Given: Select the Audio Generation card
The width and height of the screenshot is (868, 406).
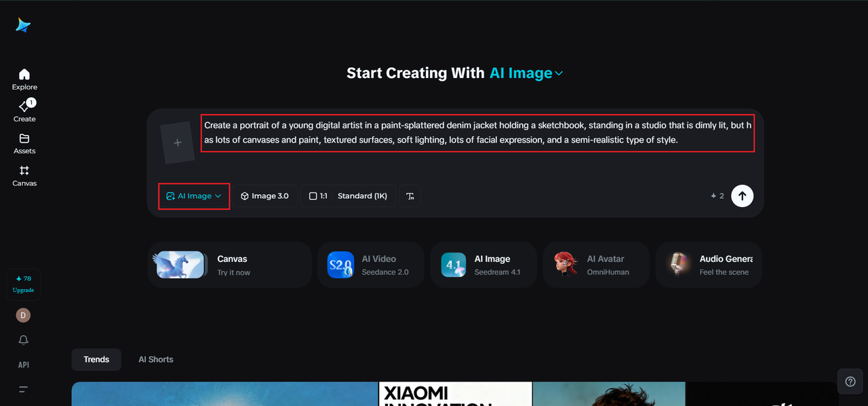Looking at the screenshot, I should click(708, 264).
